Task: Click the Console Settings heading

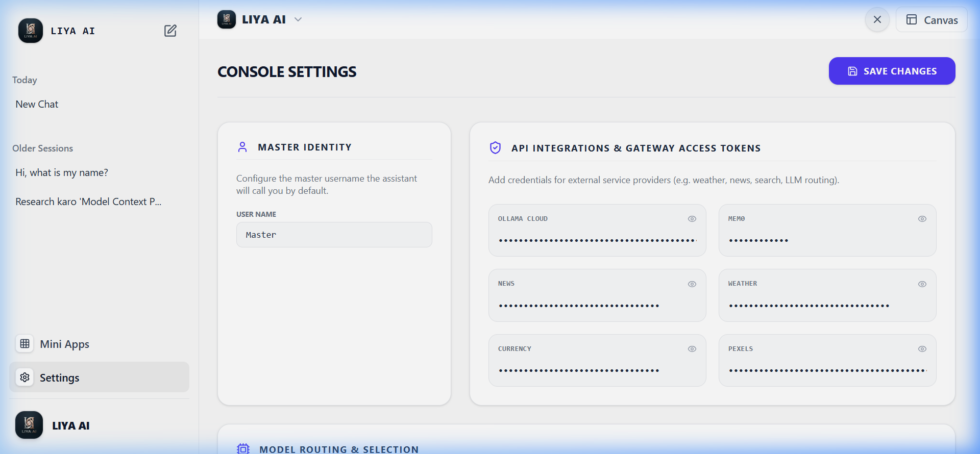Action: pos(287,72)
